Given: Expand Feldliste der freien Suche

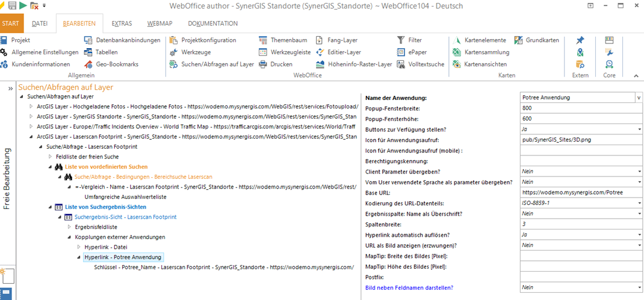Looking at the screenshot, I should click(51, 157).
